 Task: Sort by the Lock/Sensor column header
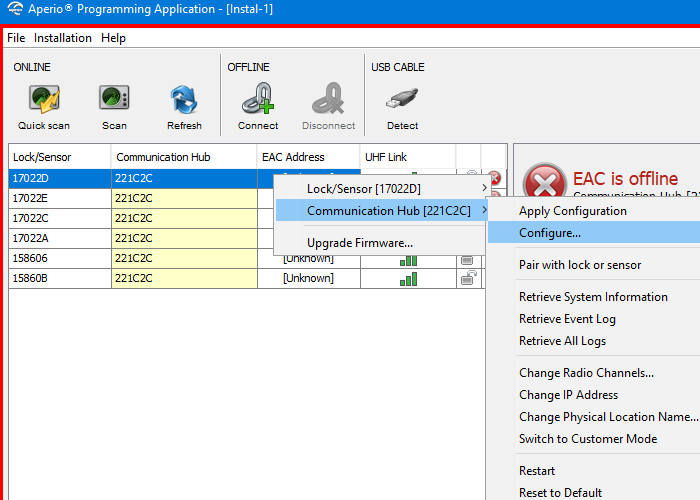click(58, 157)
